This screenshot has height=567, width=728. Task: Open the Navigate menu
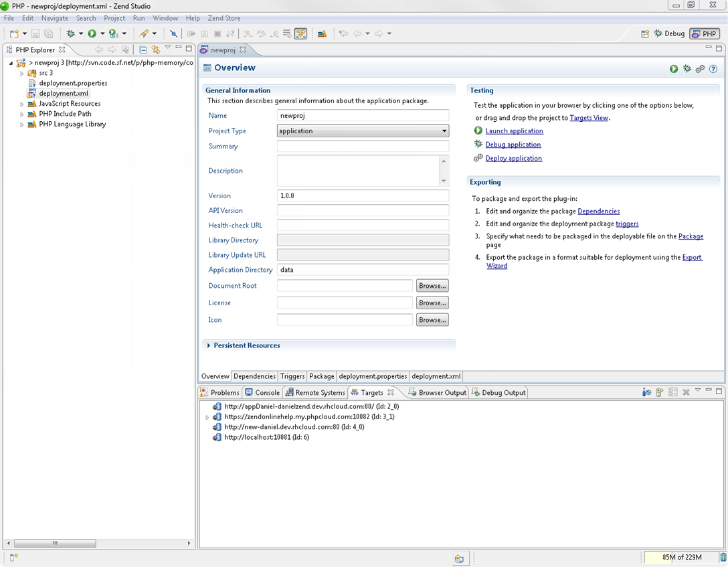point(55,18)
